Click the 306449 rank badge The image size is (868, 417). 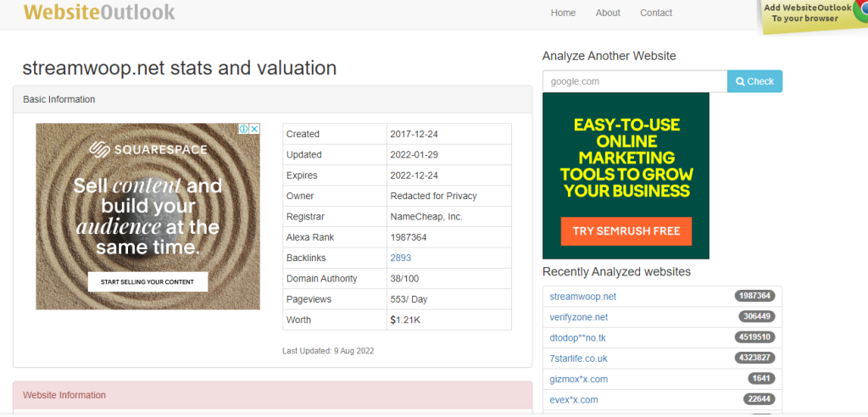click(757, 317)
